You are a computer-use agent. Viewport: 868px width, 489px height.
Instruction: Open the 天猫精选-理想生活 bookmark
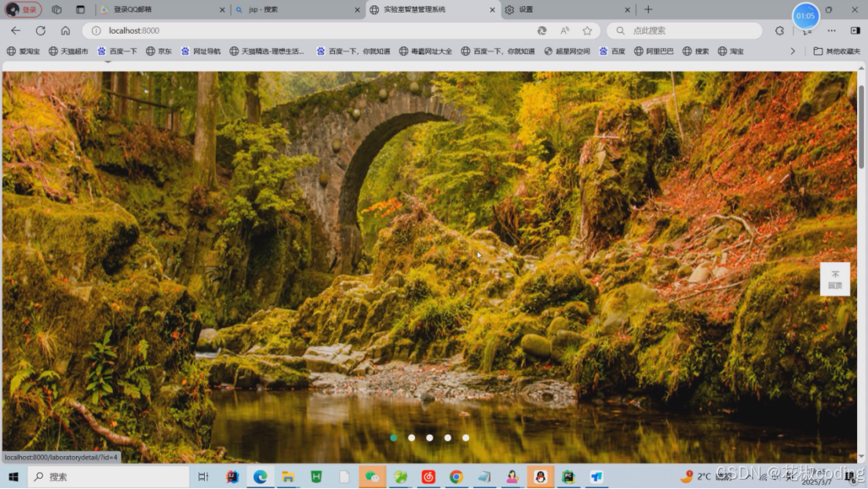[x=267, y=51]
